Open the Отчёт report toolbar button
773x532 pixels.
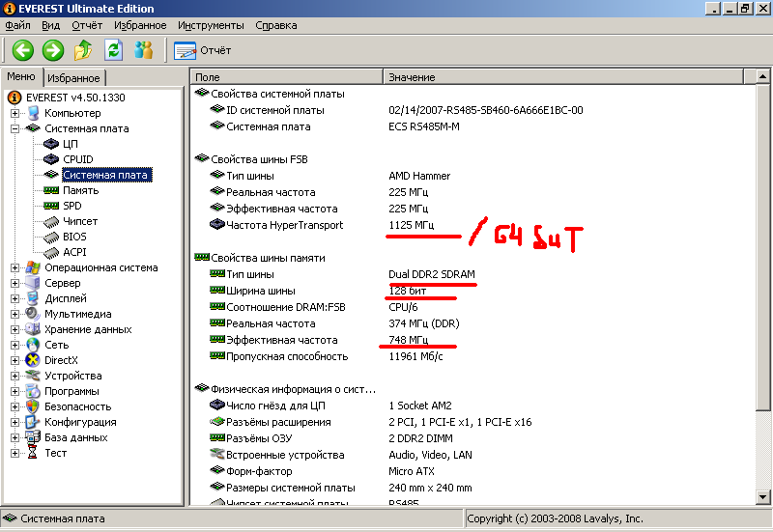(203, 50)
